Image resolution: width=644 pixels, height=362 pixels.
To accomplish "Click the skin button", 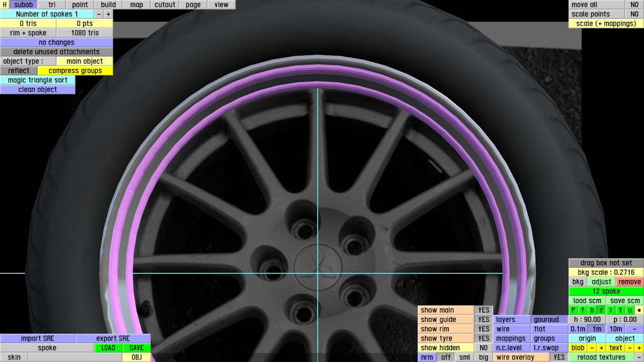I will [14, 357].
